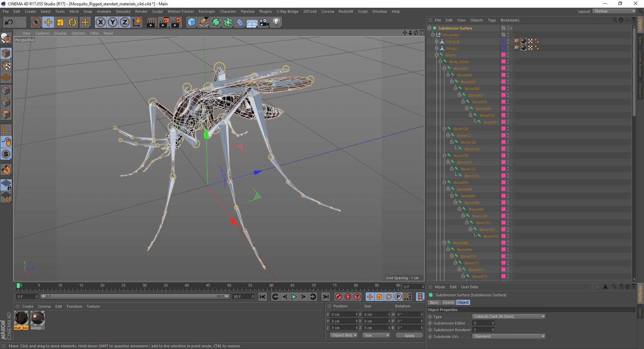This screenshot has width=644, height=349.
Task: Toggle X axis lock
Action: (x=100, y=22)
